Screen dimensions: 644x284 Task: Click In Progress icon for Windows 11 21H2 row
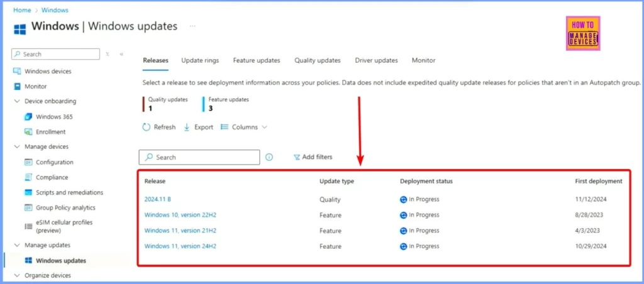tap(403, 231)
